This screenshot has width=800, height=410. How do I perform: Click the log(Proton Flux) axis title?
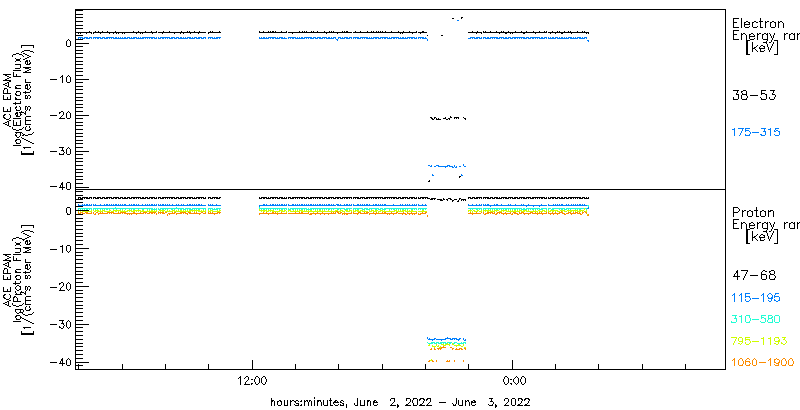[20, 278]
